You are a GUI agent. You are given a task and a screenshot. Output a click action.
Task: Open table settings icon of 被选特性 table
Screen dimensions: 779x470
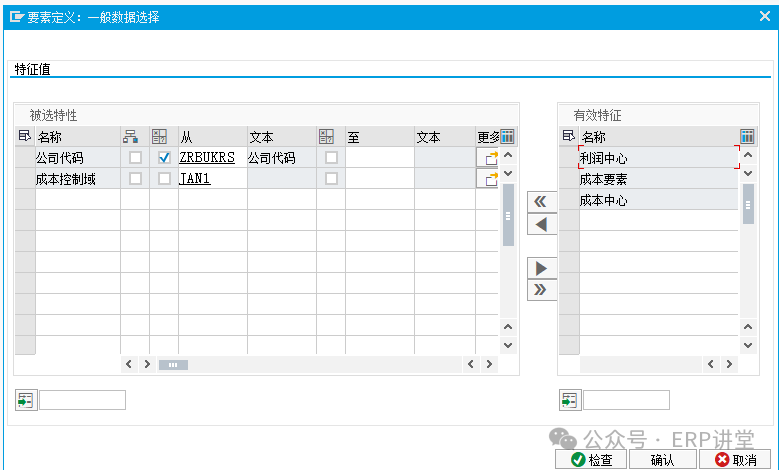pyautogui.click(x=507, y=137)
